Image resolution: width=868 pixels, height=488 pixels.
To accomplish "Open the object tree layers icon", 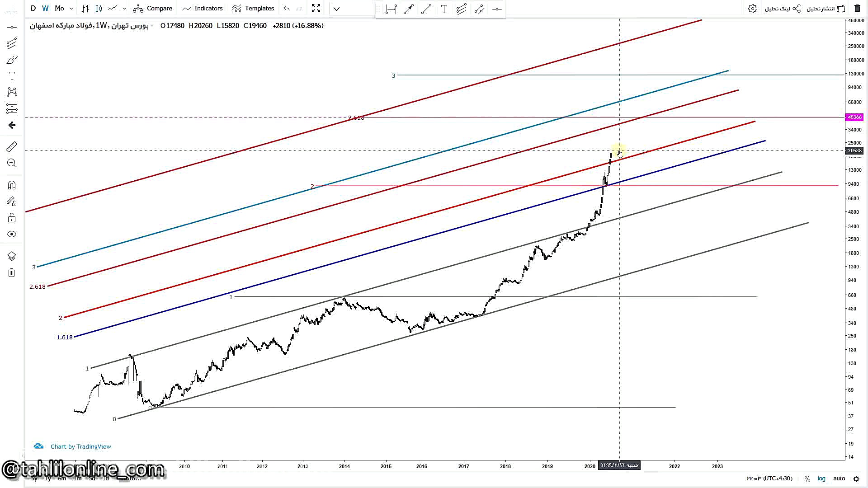I will pyautogui.click(x=12, y=256).
